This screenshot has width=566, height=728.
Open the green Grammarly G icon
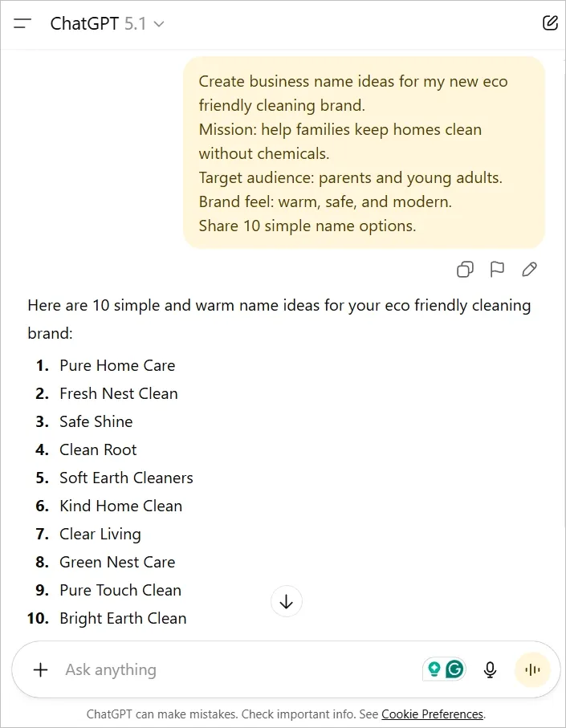pyautogui.click(x=455, y=669)
